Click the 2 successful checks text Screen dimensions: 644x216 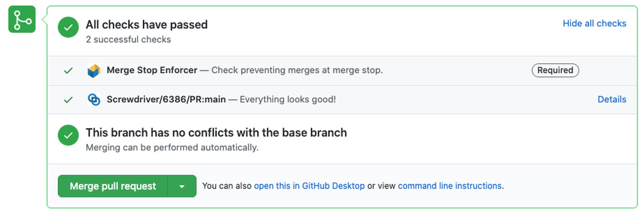(128, 40)
